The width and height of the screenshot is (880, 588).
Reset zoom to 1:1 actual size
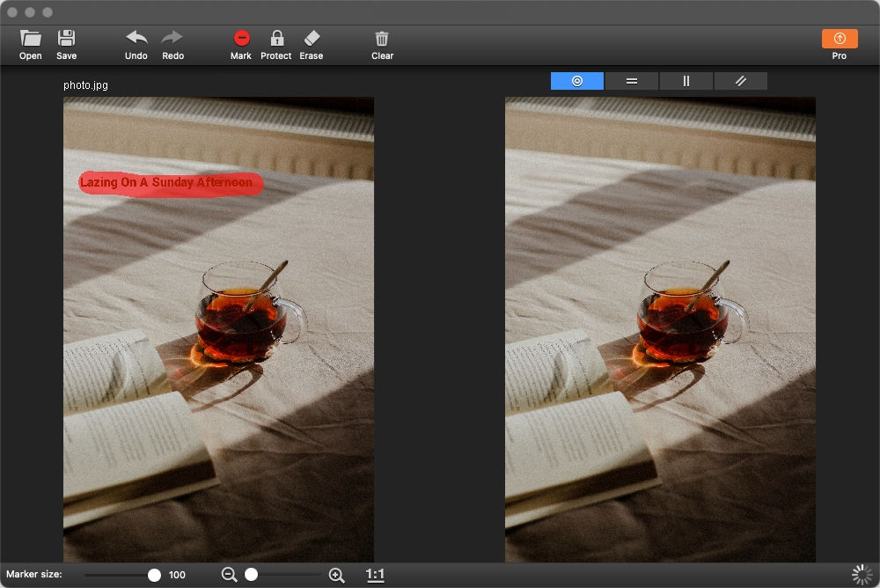tap(375, 575)
